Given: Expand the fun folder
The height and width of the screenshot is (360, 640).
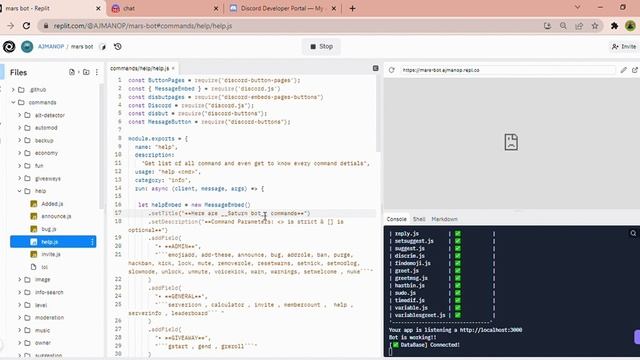Looking at the screenshot, I should coord(19,166).
